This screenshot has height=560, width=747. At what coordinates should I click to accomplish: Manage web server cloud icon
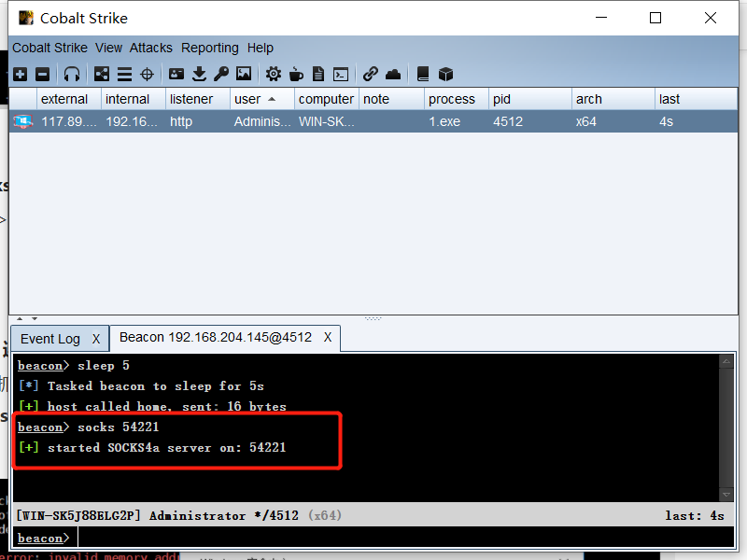coord(393,75)
